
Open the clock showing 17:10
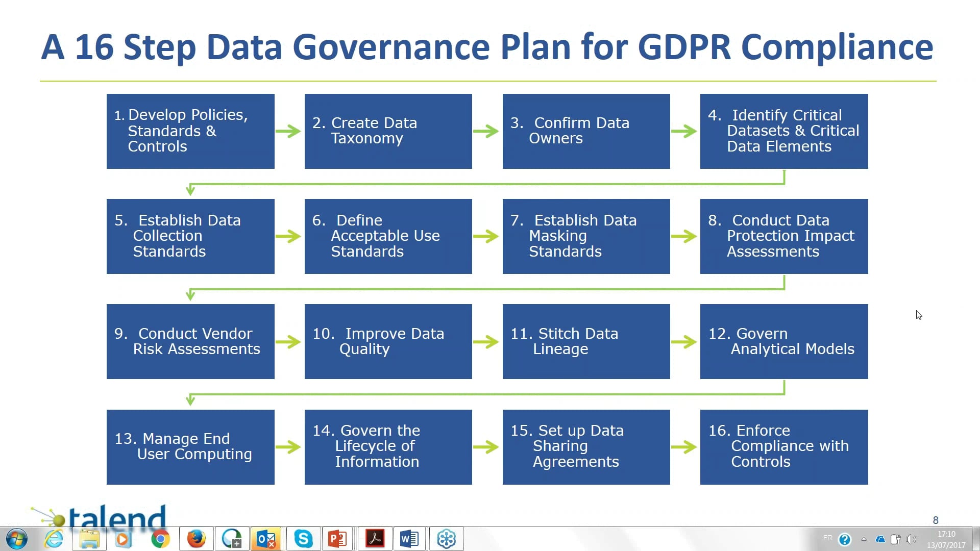click(x=946, y=539)
